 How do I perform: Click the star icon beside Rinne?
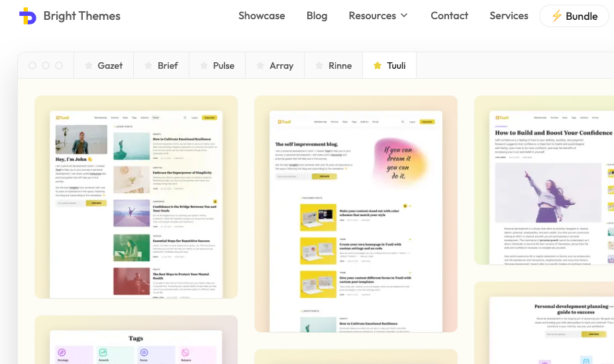pyautogui.click(x=319, y=66)
